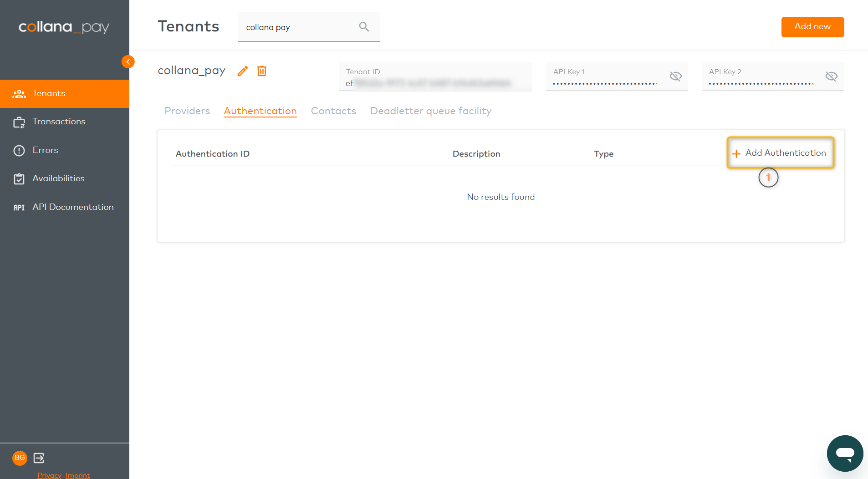Click the API Key 2 field
Screen dimensions: 868x479
click(x=773, y=77)
